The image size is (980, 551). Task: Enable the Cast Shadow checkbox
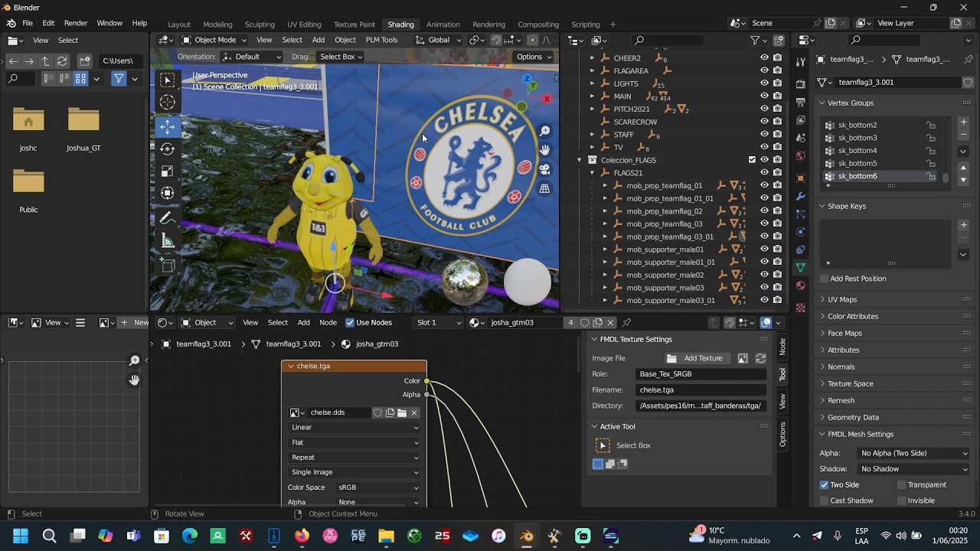824,500
